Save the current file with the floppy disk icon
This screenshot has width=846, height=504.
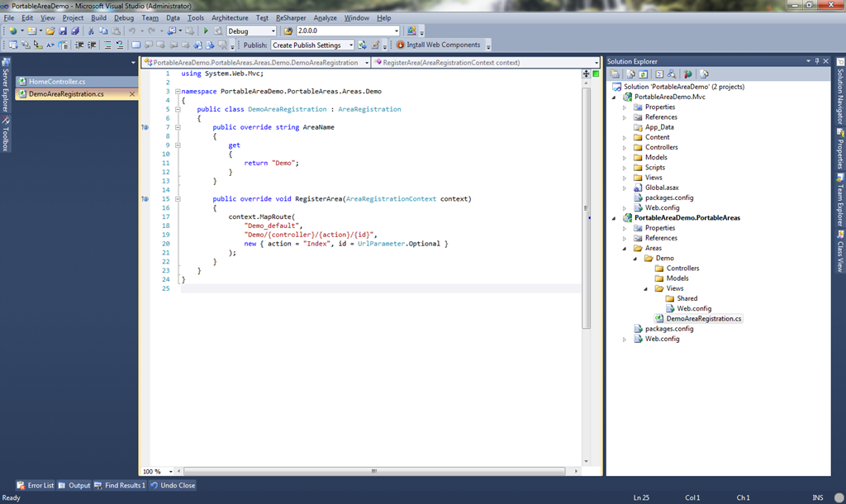(x=63, y=31)
